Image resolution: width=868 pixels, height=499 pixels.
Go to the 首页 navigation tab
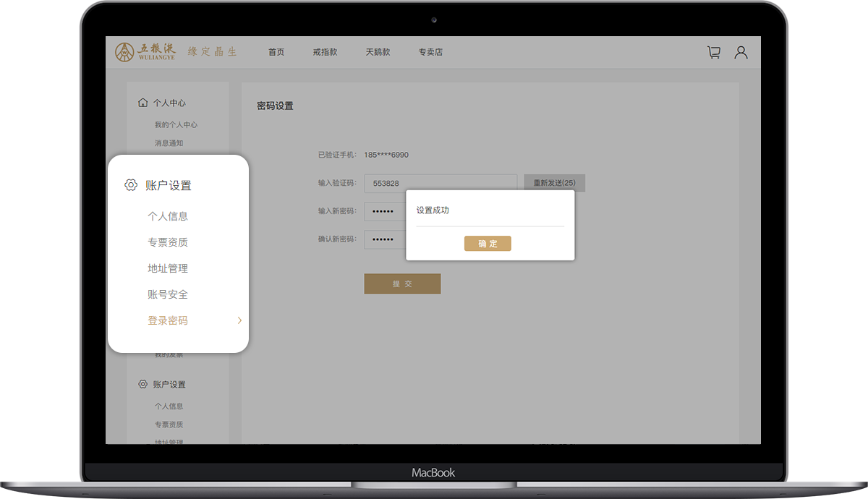click(x=276, y=52)
